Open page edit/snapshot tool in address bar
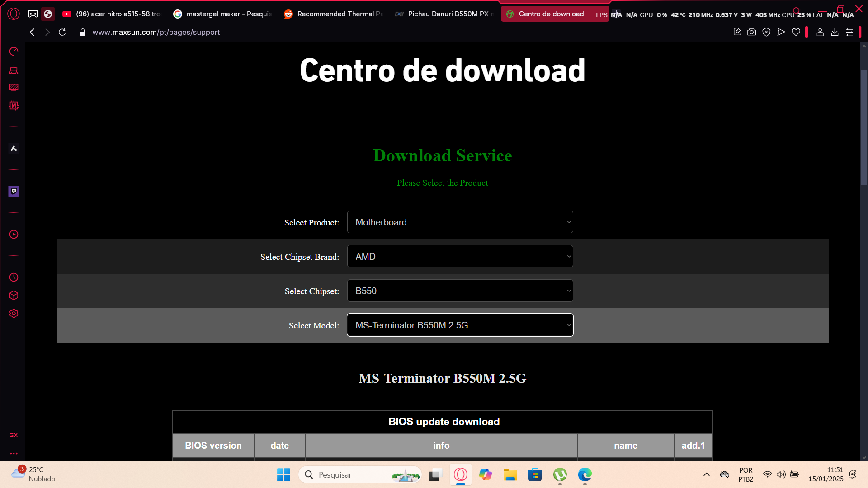This screenshot has height=488, width=868. pos(737,32)
